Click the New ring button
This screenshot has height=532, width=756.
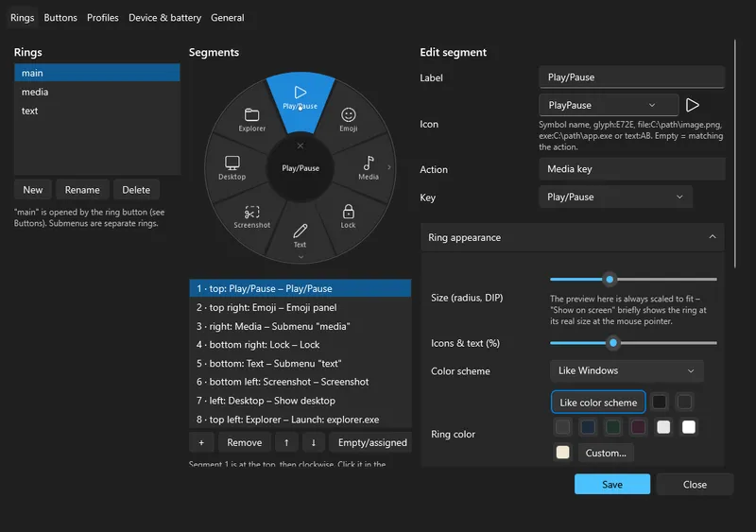(x=33, y=190)
